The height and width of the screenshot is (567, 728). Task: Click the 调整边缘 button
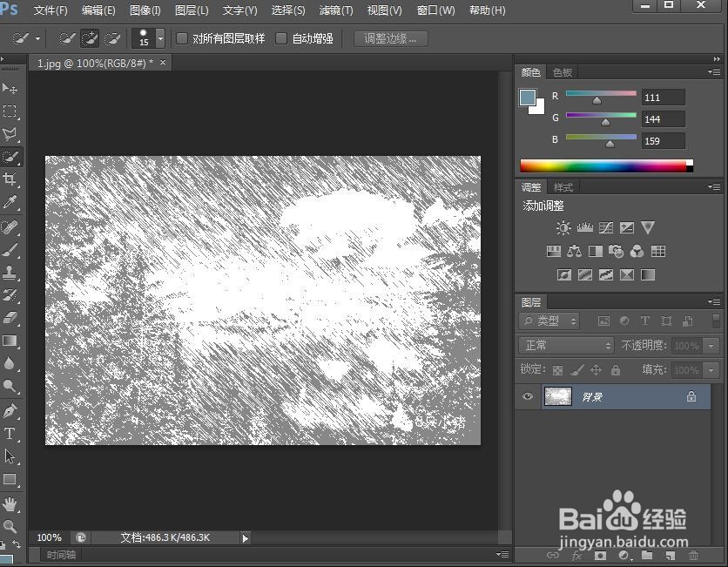point(390,38)
